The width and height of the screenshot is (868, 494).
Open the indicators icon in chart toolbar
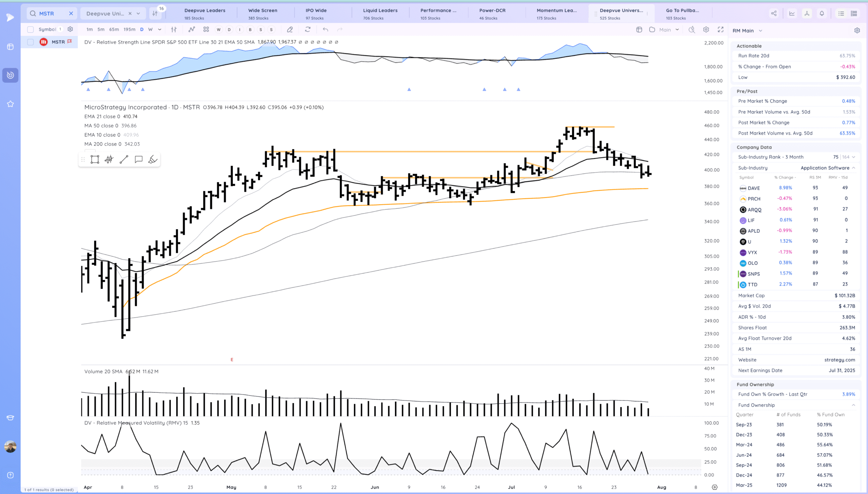[192, 29]
